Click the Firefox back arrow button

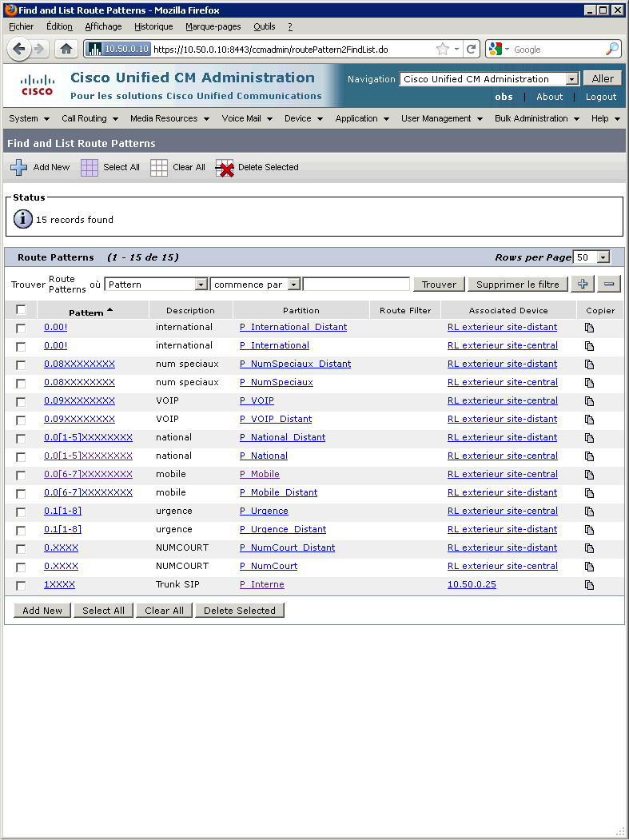click(18, 50)
